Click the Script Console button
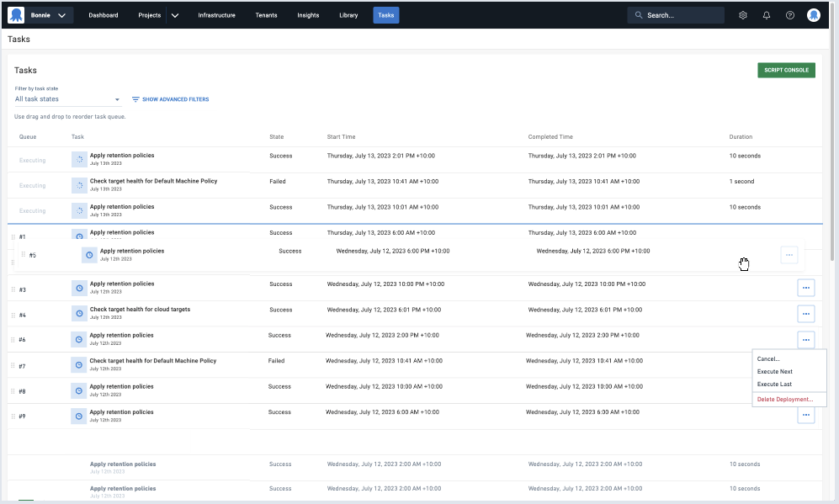 coord(786,70)
